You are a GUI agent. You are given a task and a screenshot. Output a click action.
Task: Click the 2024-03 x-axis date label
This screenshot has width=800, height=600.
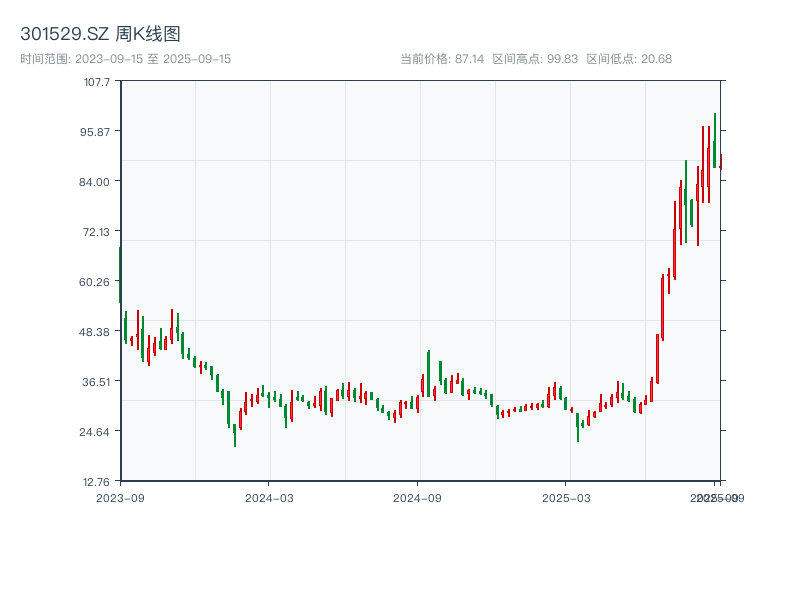click(269, 497)
